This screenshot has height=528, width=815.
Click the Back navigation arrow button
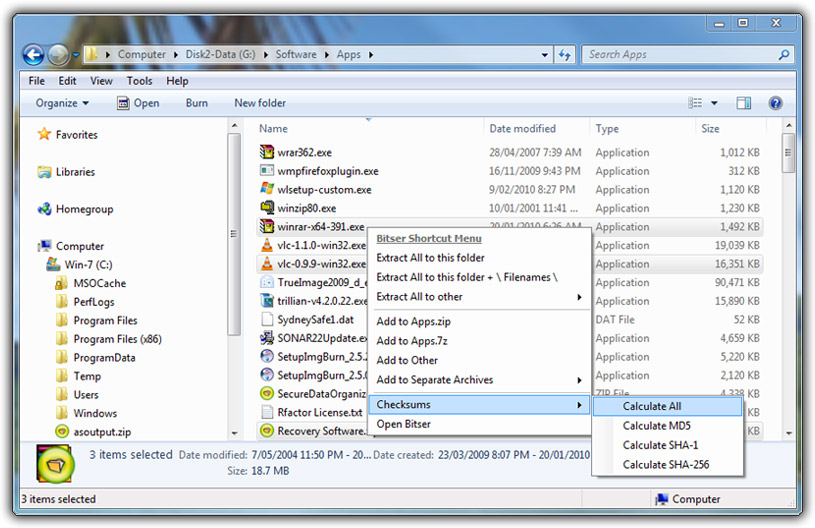click(x=33, y=55)
